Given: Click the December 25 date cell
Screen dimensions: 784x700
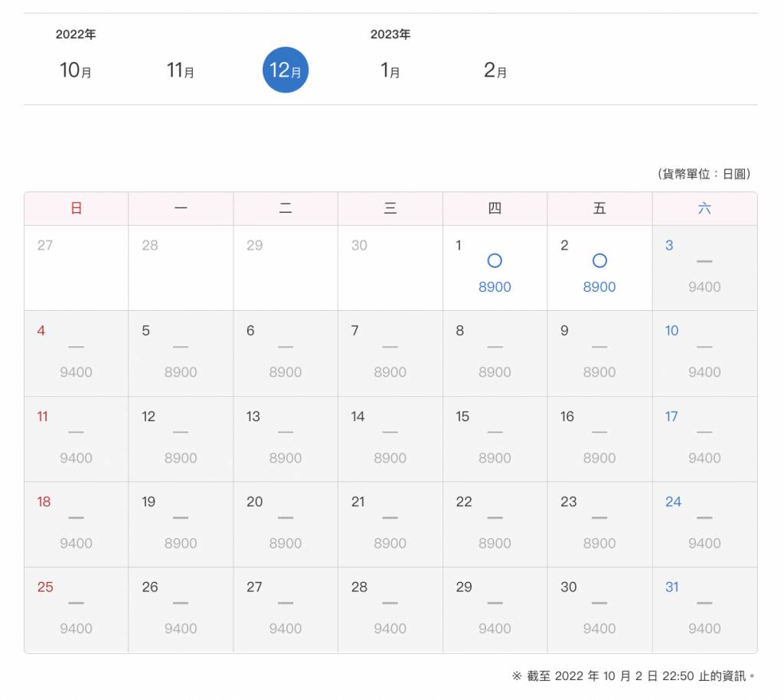Looking at the screenshot, I should tap(76, 610).
